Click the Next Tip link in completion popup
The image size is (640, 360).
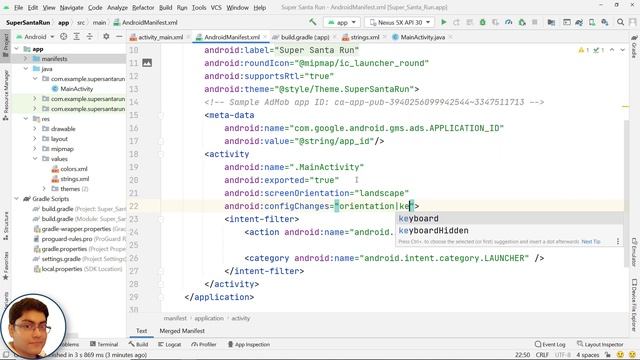point(591,242)
